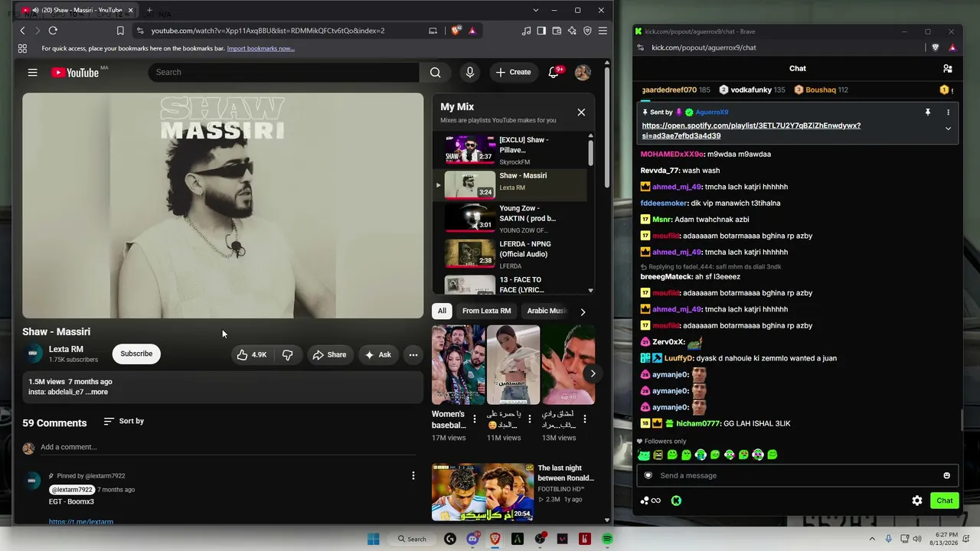Select the All filter chip
The width and height of the screenshot is (980, 551).
click(x=442, y=311)
